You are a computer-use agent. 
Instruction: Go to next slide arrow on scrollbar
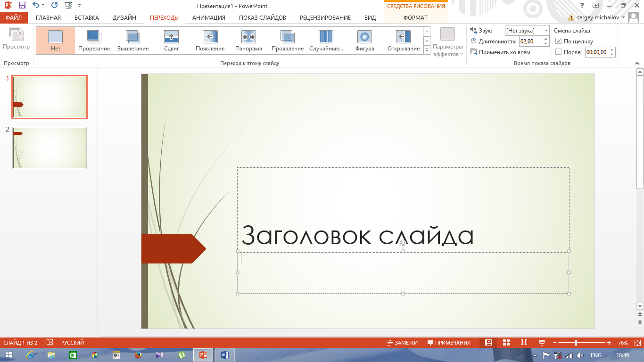640,322
